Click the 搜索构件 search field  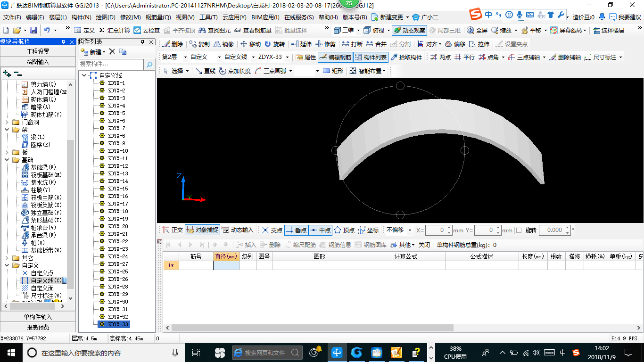point(112,64)
